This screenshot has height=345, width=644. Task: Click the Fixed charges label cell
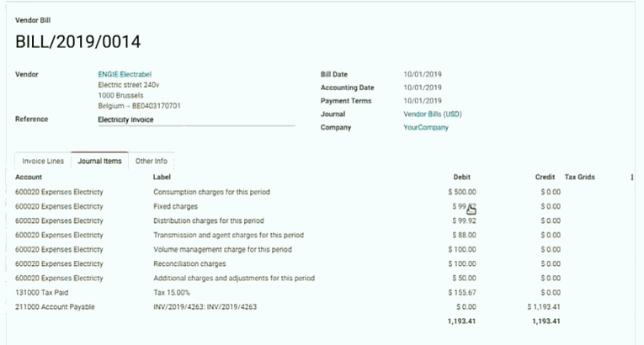(x=175, y=206)
